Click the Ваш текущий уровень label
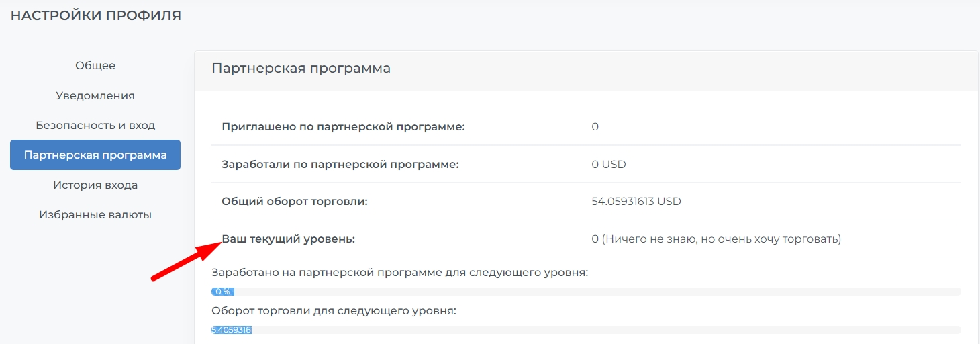 pos(288,239)
